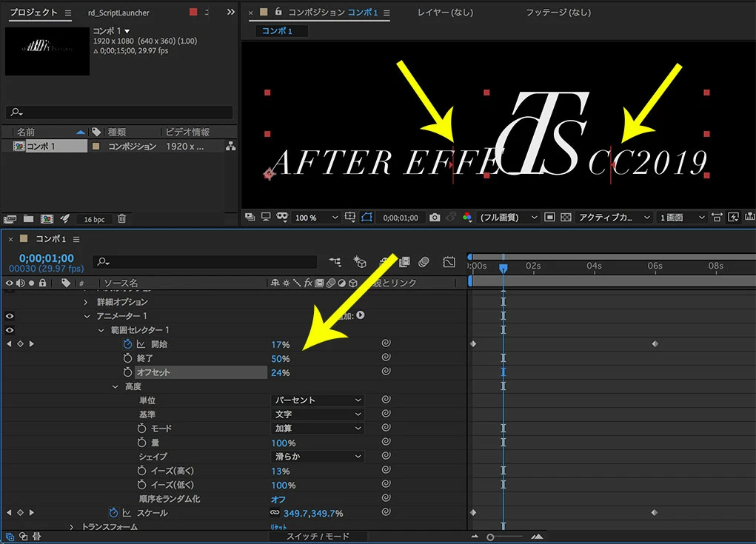Click the stopwatch for 開始 property
This screenshot has height=544, width=756.
(127, 344)
